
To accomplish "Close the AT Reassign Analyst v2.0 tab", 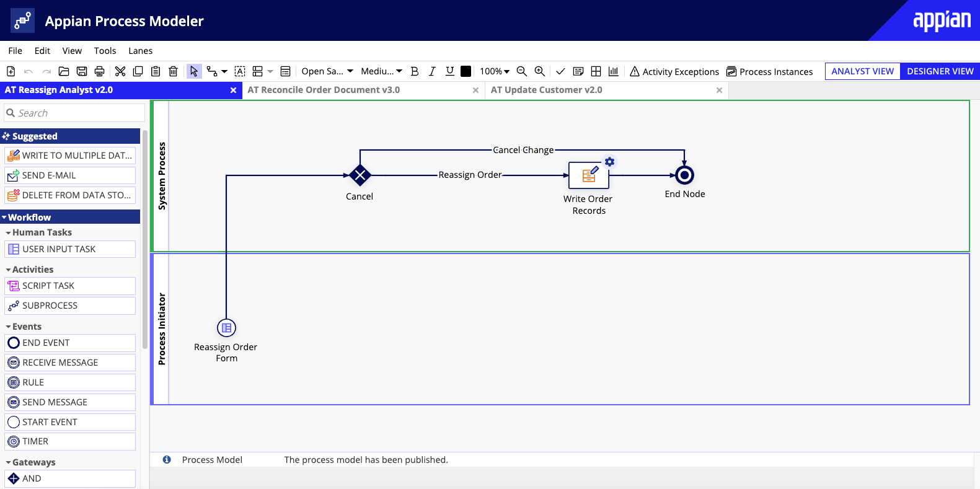I will (x=233, y=90).
